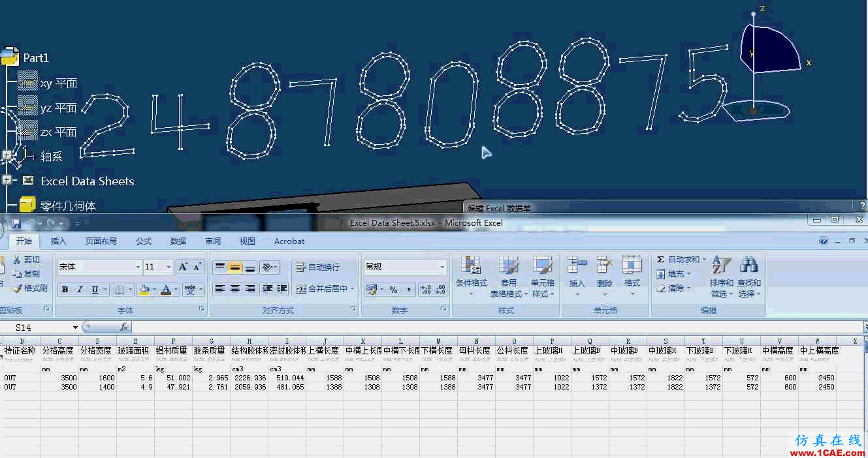The image size is (868, 458).
Task: Switch to the 公式 (Formulas) tab
Action: coord(144,241)
